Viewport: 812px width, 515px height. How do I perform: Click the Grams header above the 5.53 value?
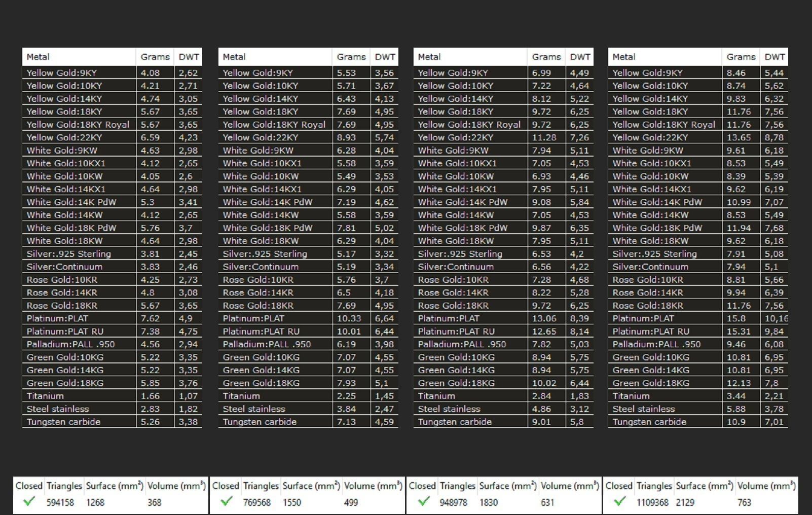coord(351,57)
